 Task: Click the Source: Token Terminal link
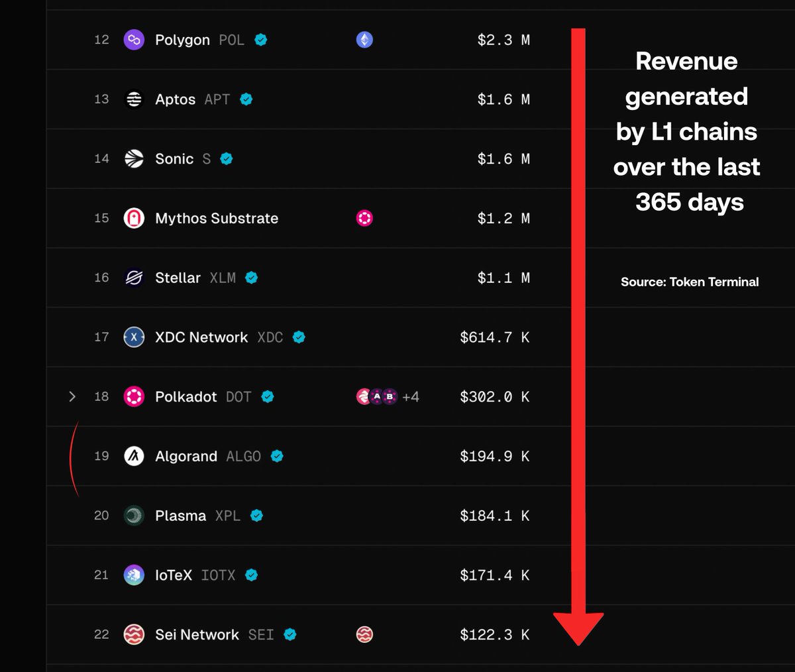tap(689, 282)
